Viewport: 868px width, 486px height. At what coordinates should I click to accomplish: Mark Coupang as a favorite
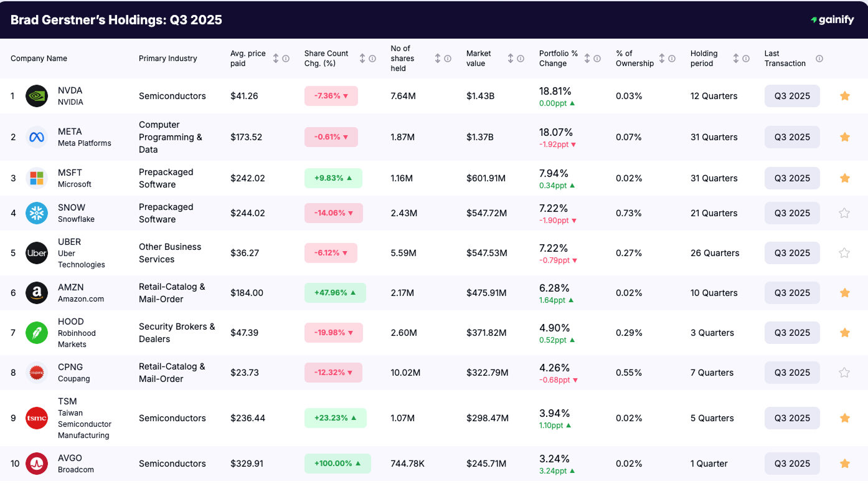(x=844, y=372)
